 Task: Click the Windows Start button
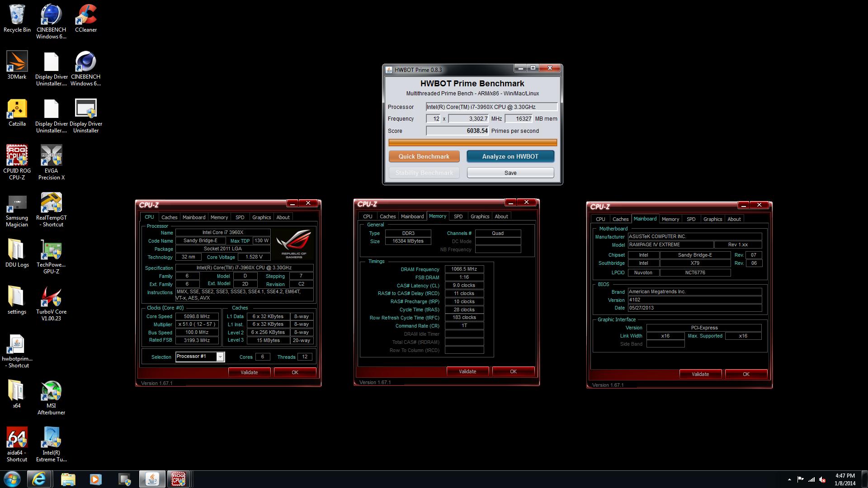[12, 479]
